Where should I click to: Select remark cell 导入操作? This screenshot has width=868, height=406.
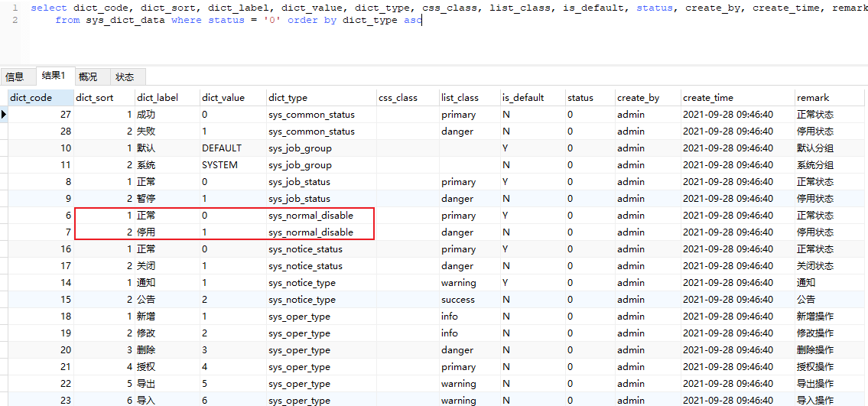coord(831,401)
